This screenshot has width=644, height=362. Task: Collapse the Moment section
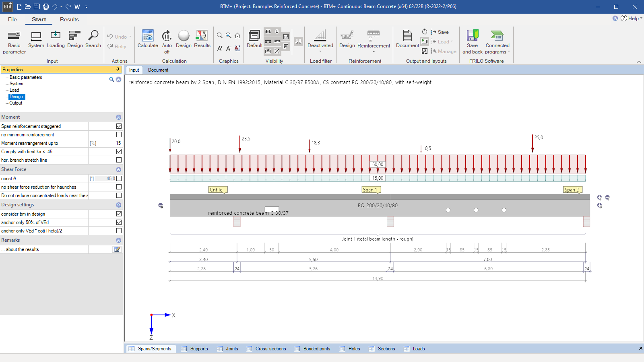[x=118, y=117]
